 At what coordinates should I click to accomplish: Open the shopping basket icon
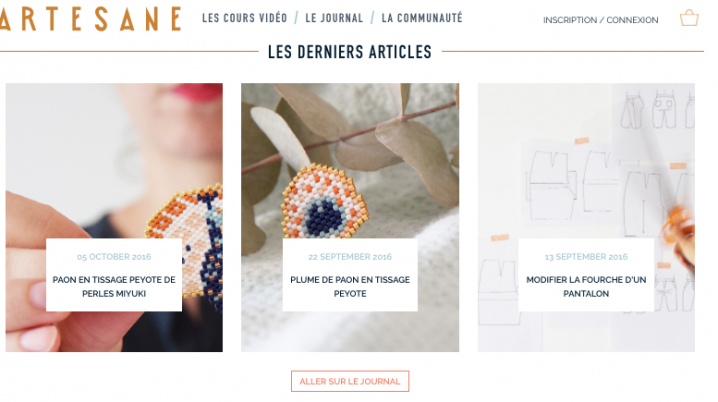tap(689, 18)
